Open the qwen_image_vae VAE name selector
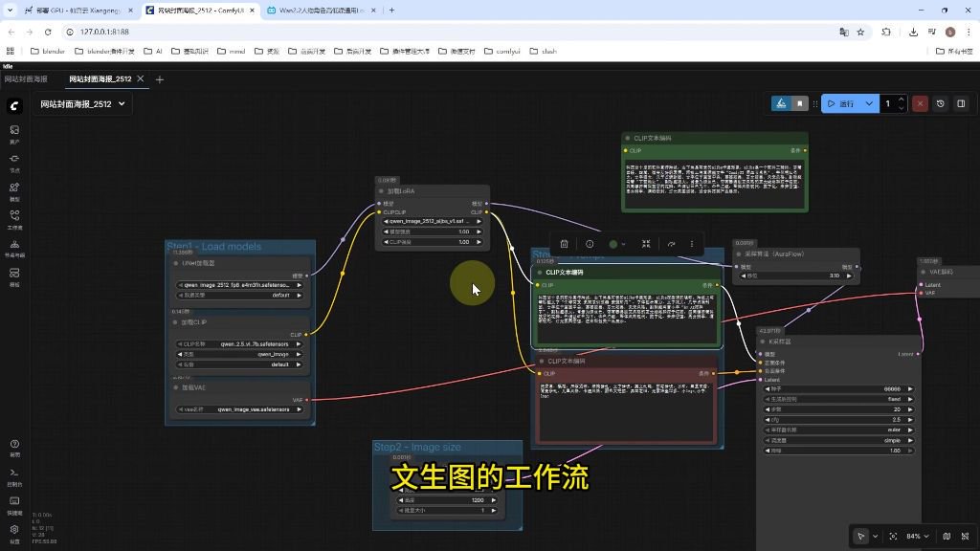Viewport: 980px width, 551px height. pos(240,409)
